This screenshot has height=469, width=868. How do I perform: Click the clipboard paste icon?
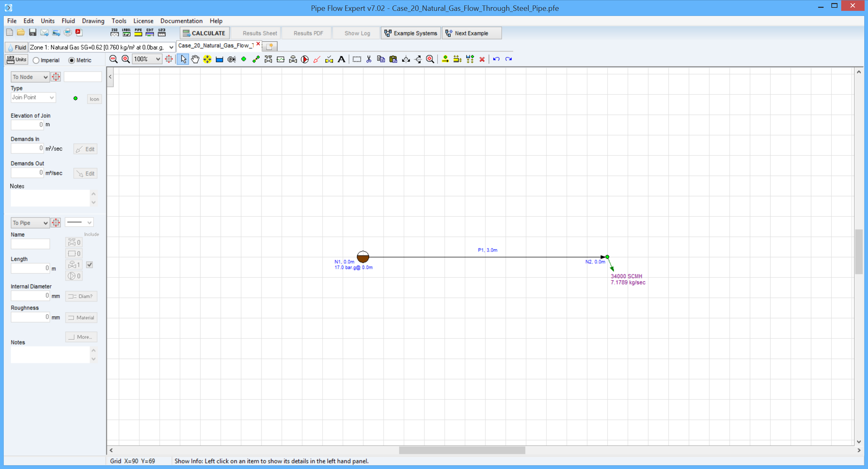click(x=393, y=59)
